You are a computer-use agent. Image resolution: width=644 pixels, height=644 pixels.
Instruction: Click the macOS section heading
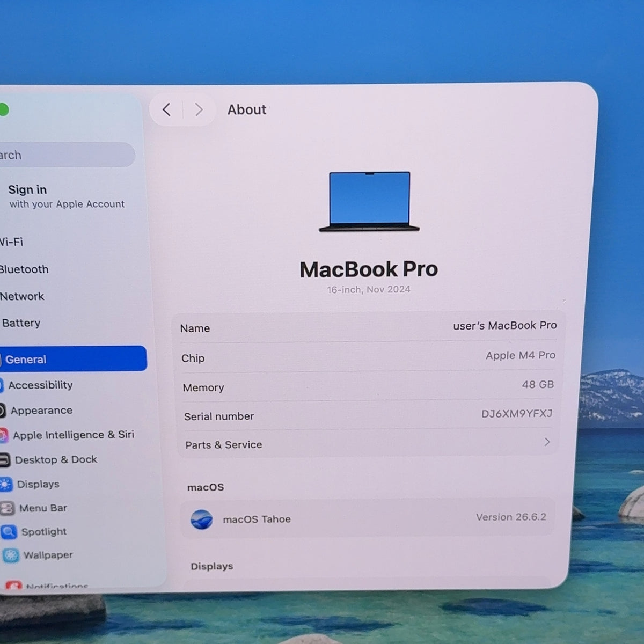pos(206,487)
